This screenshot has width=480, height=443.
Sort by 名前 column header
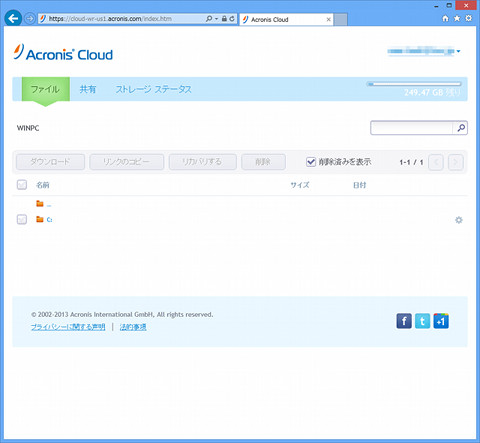[x=43, y=185]
